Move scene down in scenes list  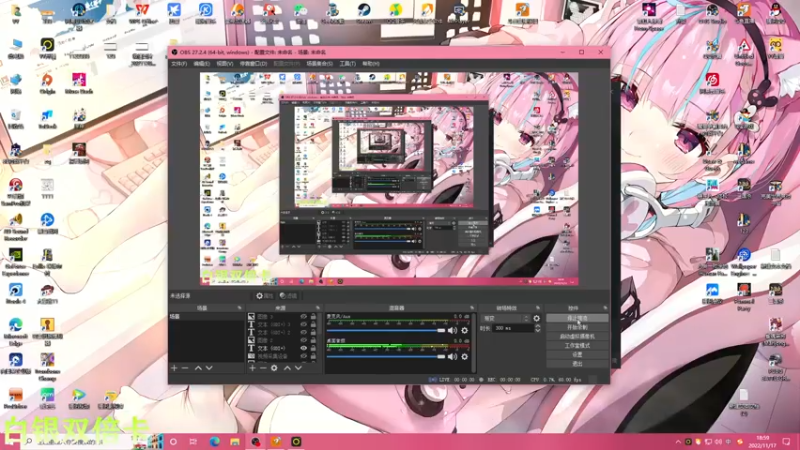tap(209, 368)
